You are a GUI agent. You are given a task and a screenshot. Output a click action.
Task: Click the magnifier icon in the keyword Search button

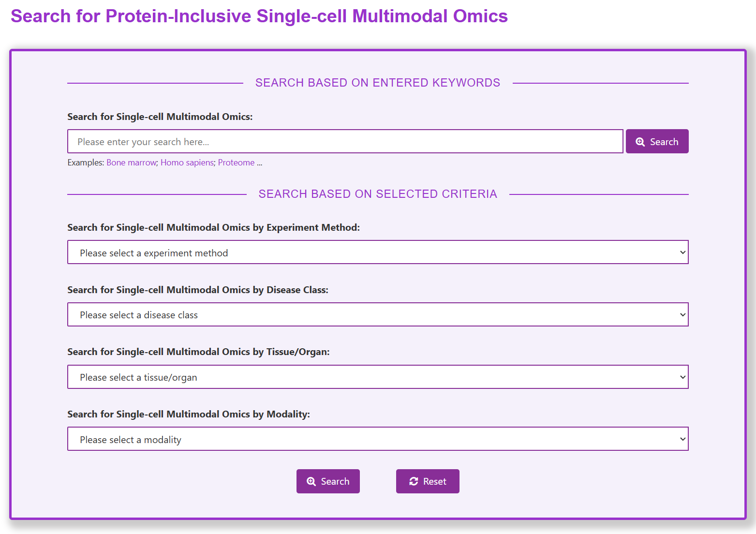click(640, 142)
